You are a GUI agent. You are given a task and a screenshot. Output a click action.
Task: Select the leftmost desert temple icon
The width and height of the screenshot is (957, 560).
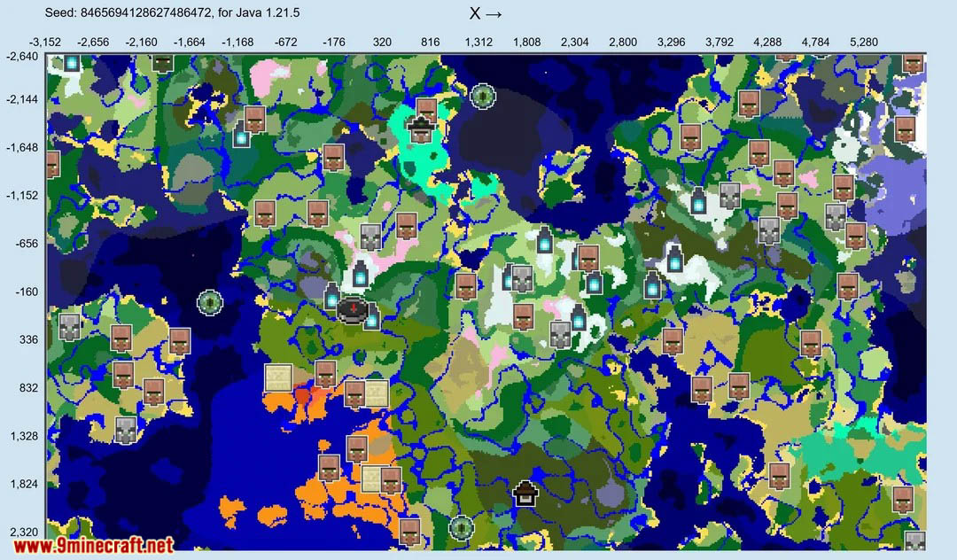pyautogui.click(x=279, y=377)
